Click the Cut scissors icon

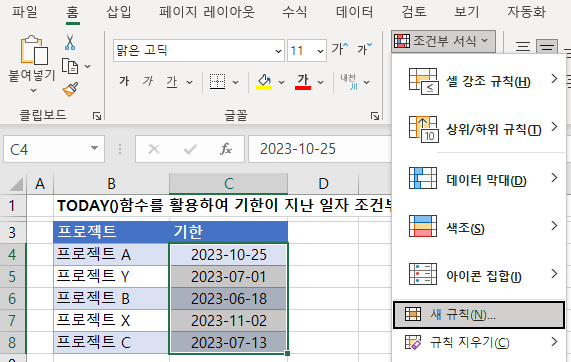[x=70, y=42]
